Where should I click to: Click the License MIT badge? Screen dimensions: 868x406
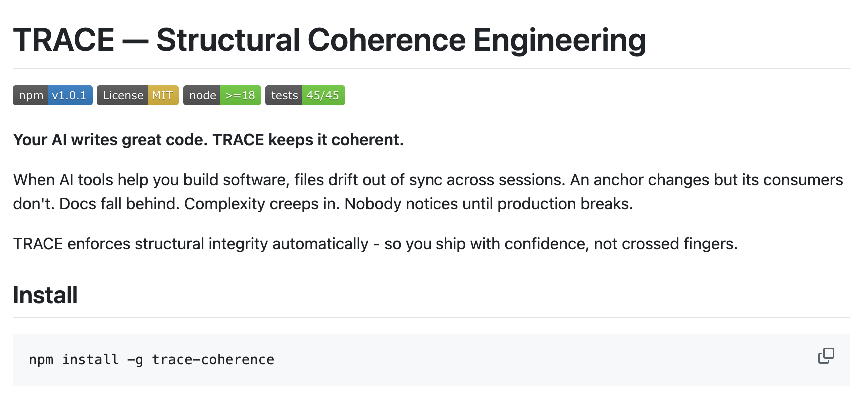click(x=137, y=95)
